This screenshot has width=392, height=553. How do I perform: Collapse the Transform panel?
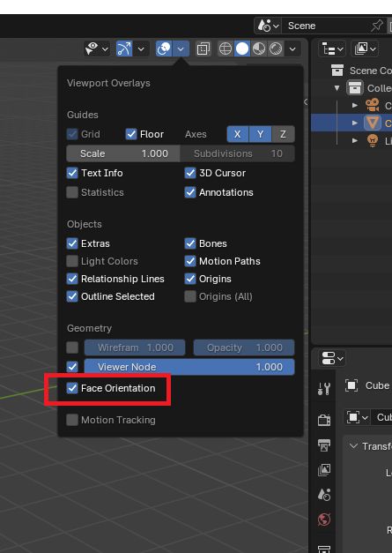pyautogui.click(x=353, y=446)
